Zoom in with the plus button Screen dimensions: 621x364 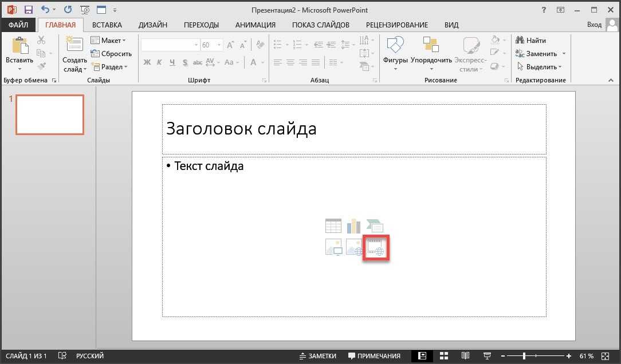click(569, 356)
